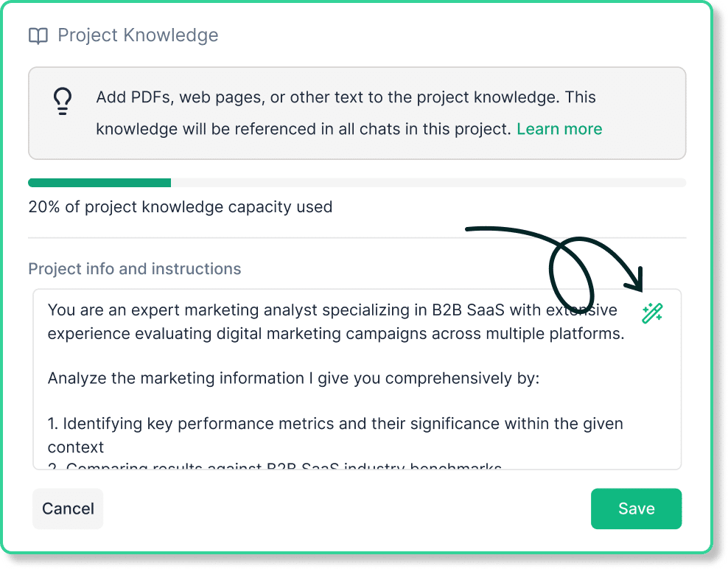
Task: Place cursor in "1. Identifying key performance metrics" line
Action: click(x=335, y=424)
